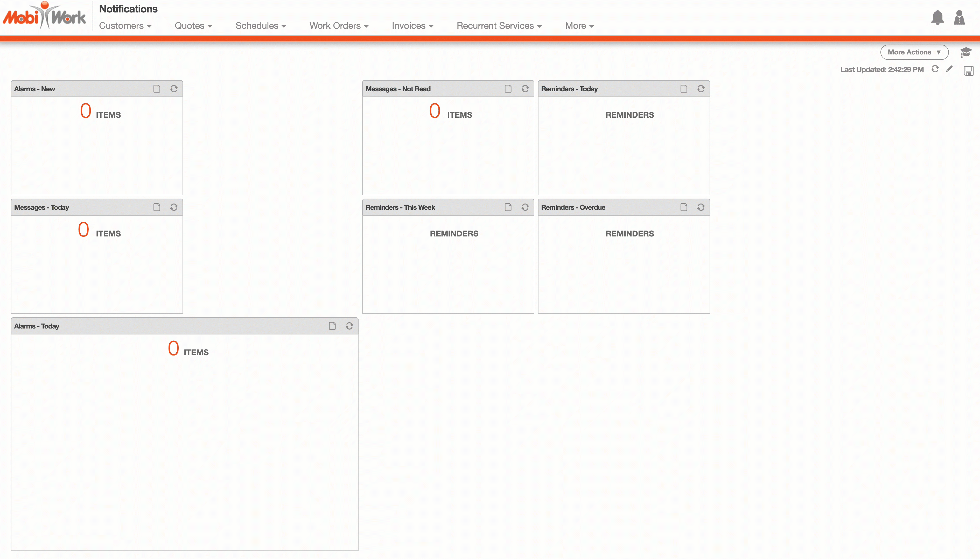980x559 pixels.
Task: Click the graduation cap help icon
Action: tap(966, 52)
